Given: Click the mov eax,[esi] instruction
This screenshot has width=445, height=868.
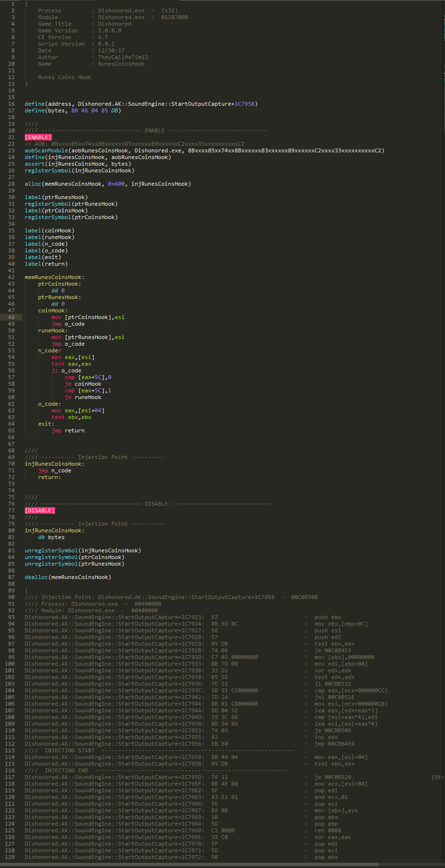Looking at the screenshot, I should [73, 357].
